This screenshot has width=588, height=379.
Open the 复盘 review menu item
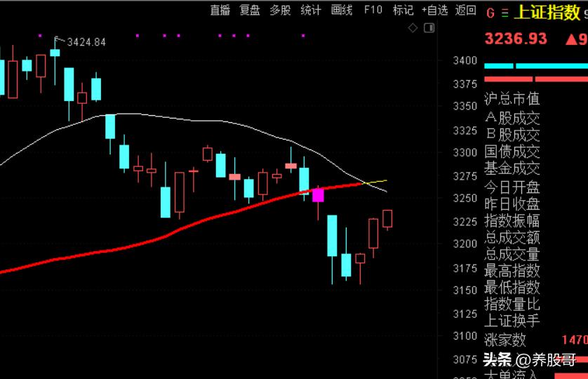250,10
